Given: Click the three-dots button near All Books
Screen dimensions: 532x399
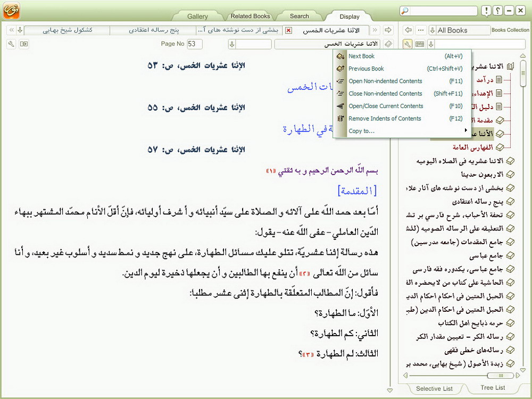Looking at the screenshot, I should click(x=421, y=30).
